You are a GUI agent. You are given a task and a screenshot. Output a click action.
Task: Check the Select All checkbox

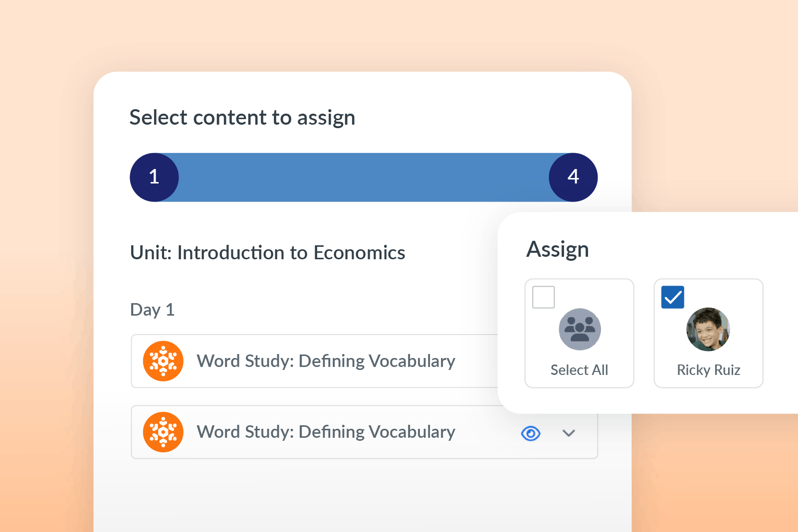[x=544, y=297]
